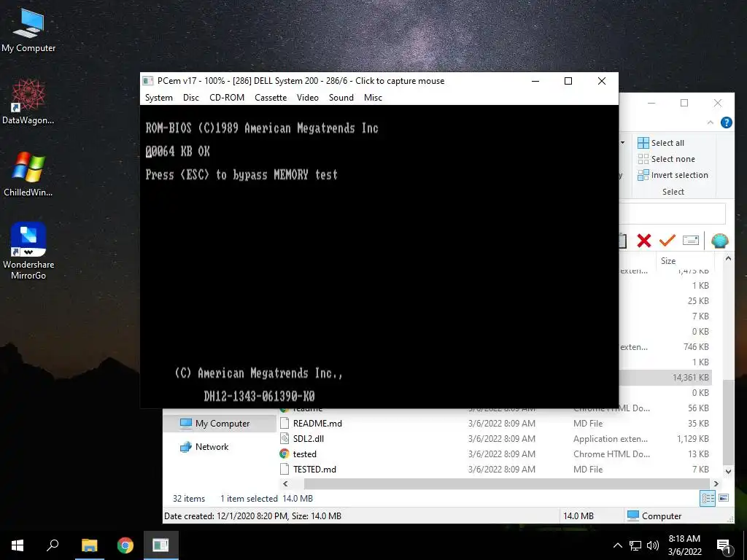This screenshot has height=560, width=747.
Task: Click SDL2.dll file icon
Action: tap(285, 438)
